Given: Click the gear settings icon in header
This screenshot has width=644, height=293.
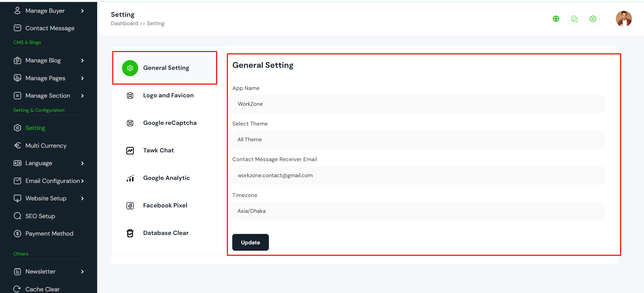Looking at the screenshot, I should 593,19.
